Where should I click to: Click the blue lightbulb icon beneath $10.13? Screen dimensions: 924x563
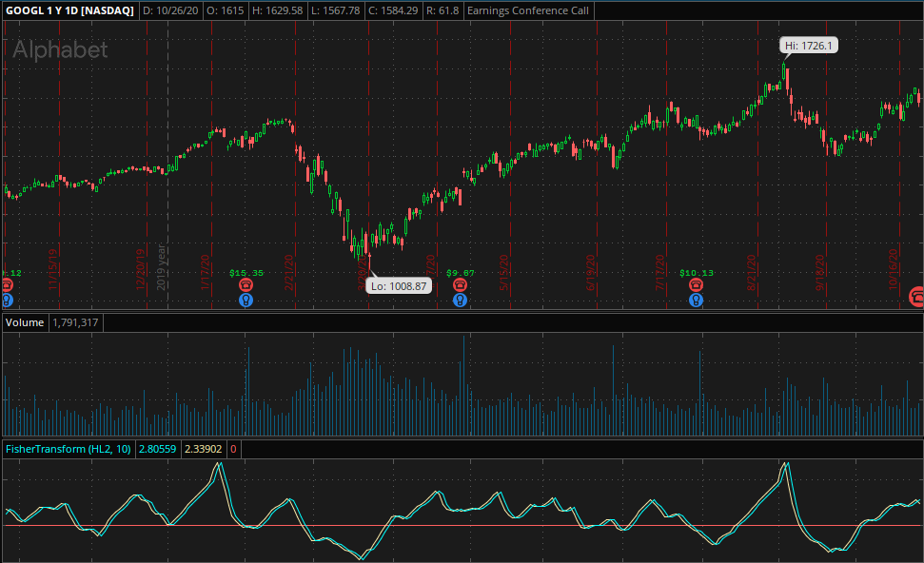(696, 300)
